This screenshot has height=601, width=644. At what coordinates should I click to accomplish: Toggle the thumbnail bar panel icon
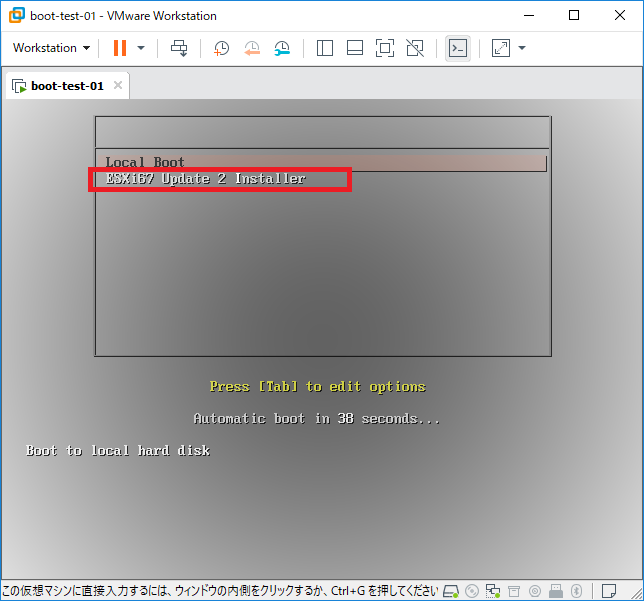click(355, 48)
